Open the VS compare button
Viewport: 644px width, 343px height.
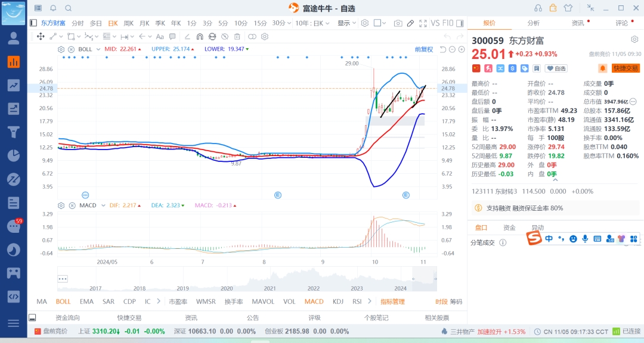[x=435, y=23]
